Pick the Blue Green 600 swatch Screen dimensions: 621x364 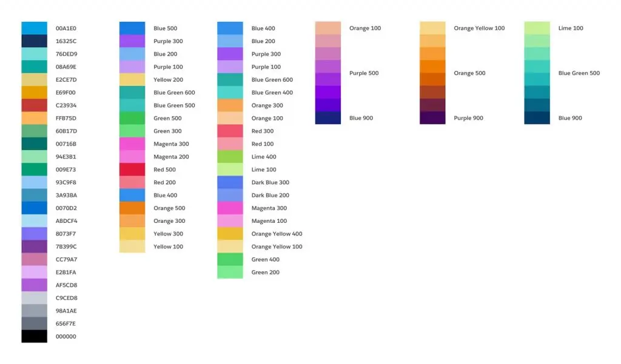tap(132, 93)
